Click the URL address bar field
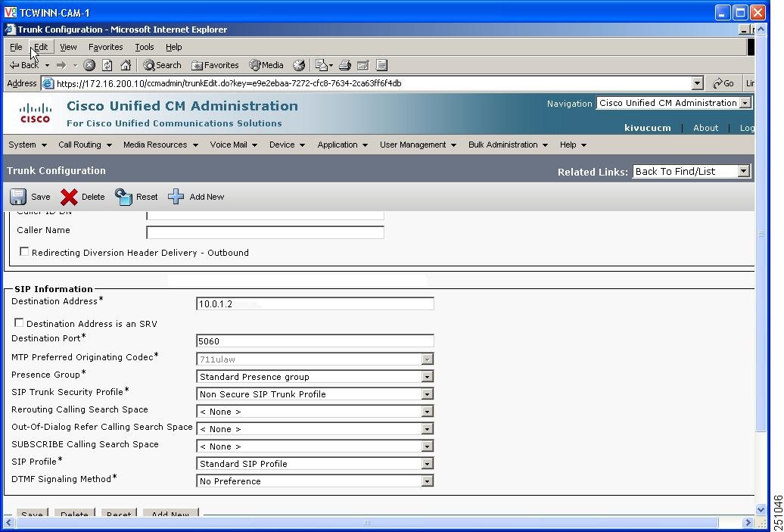This screenshot has height=532, width=784. [x=372, y=83]
